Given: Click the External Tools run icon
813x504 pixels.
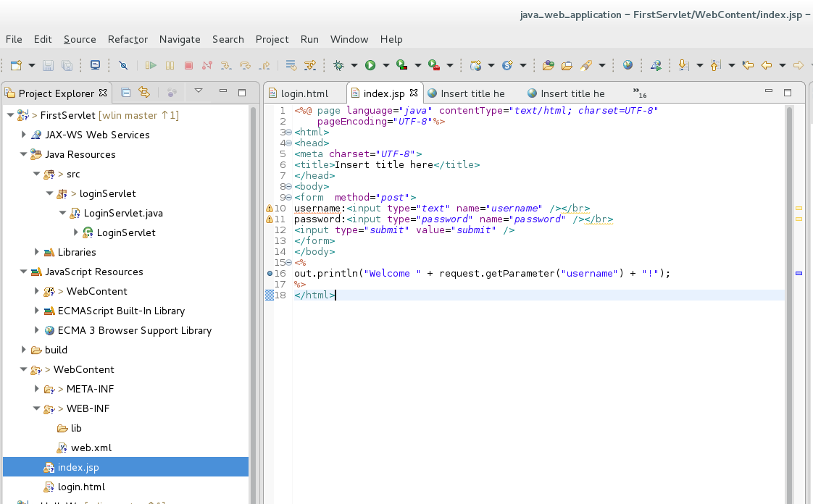Looking at the screenshot, I should click(x=434, y=65).
